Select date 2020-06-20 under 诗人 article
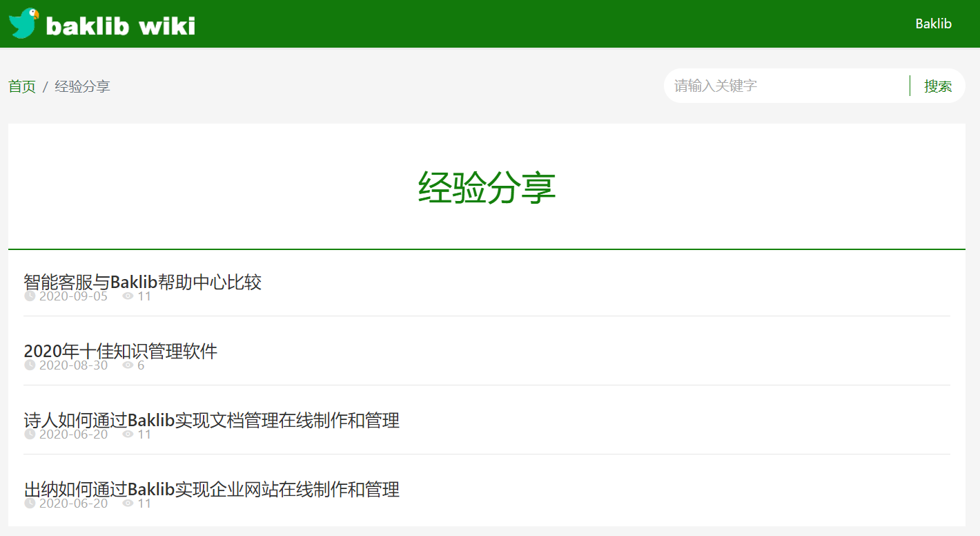The image size is (980, 536). 73,434
